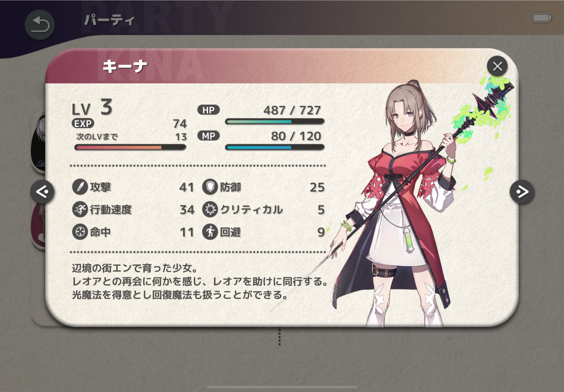Select the キーナ character name header
Viewport: 564px width, 392px height.
coord(125,67)
